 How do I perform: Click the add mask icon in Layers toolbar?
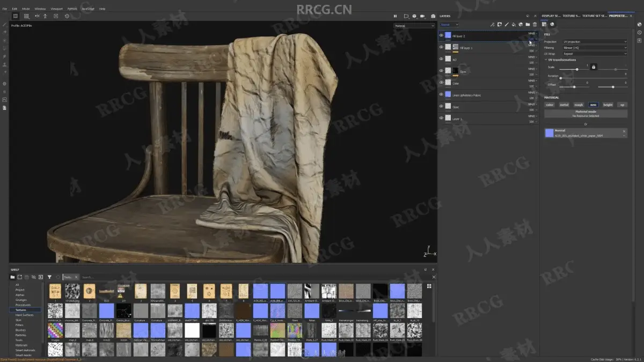click(500, 25)
